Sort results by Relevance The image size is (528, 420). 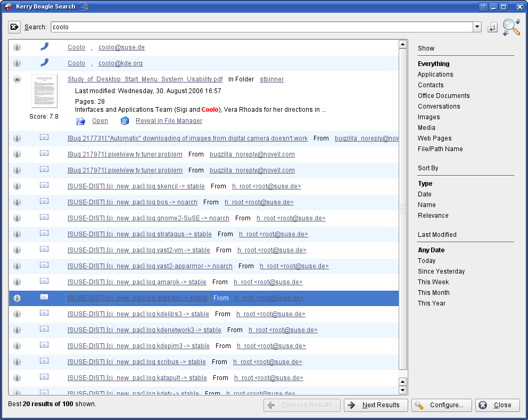pyautogui.click(x=433, y=216)
